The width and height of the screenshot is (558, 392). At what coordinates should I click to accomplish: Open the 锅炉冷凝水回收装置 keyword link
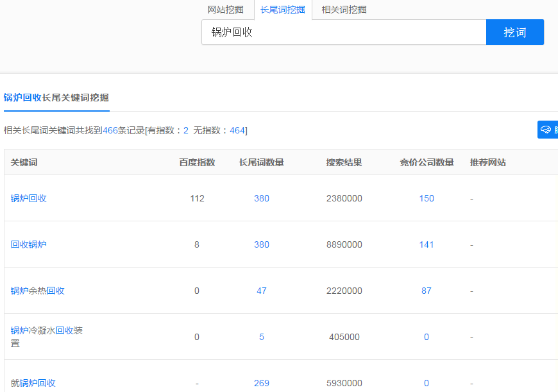pos(46,337)
